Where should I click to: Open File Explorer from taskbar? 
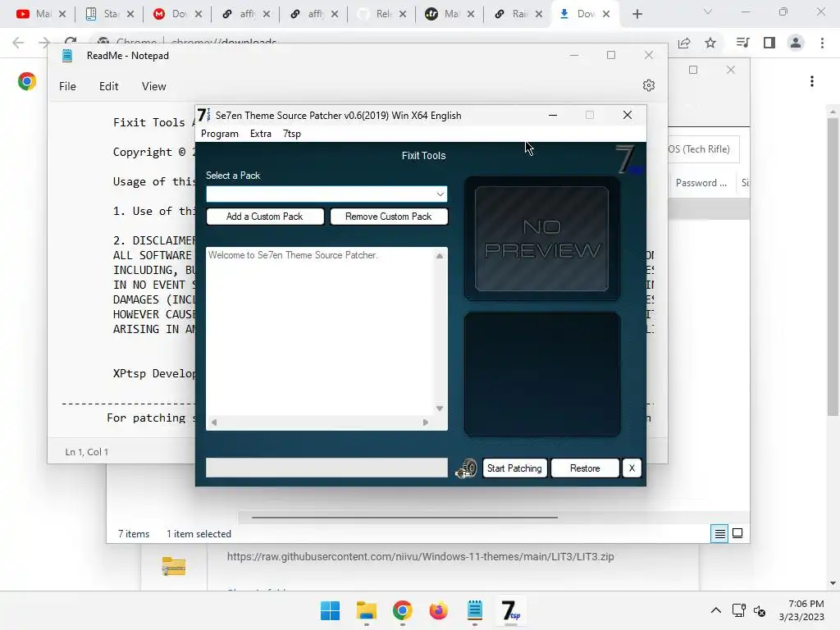point(367,610)
